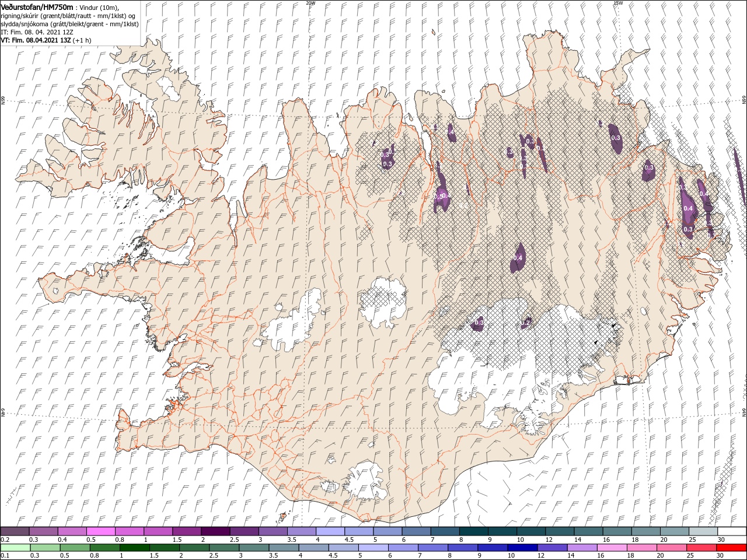
Task: Pick the rain legend swatch for 4–4.5 mm
Action: tap(313, 548)
